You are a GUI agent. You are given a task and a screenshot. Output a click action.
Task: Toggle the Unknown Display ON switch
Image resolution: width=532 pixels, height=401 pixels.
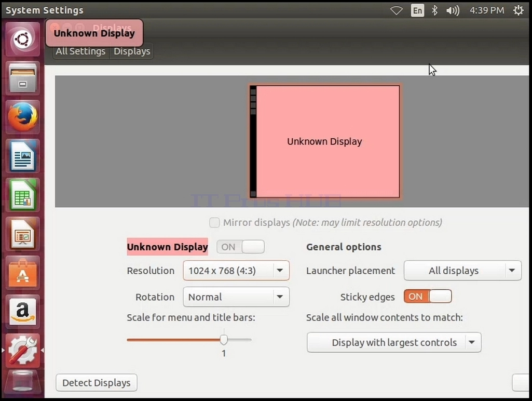pos(240,247)
